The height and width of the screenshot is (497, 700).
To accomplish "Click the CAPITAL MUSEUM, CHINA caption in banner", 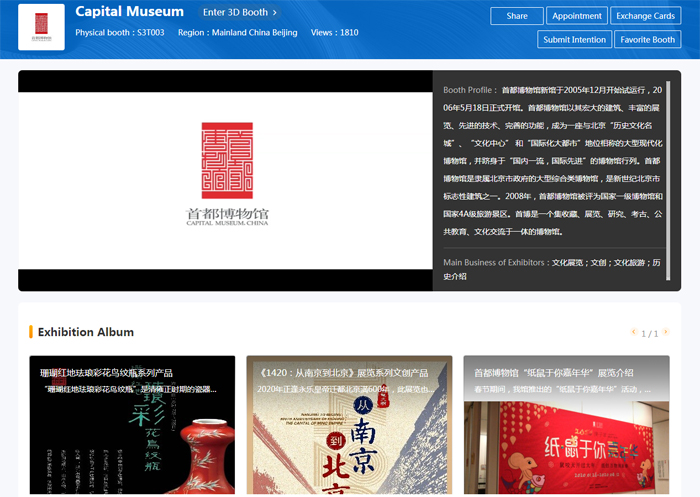I will tap(227, 223).
